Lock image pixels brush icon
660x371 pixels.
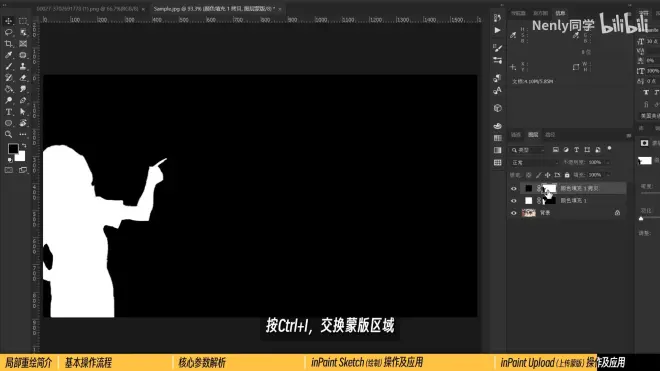[538, 175]
